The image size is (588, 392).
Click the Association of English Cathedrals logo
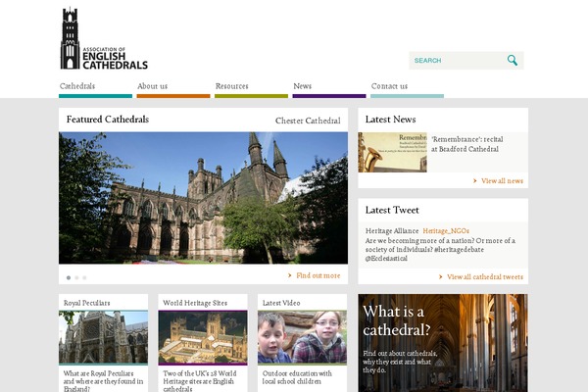point(104,38)
